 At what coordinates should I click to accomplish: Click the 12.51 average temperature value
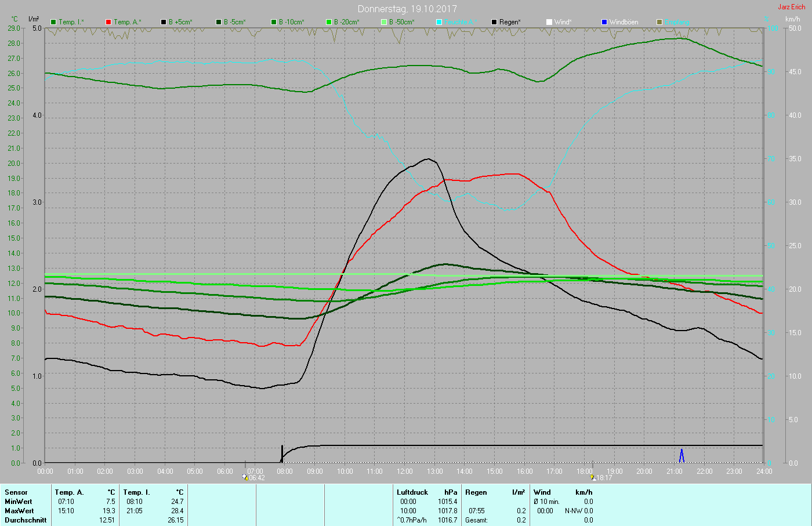pyautogui.click(x=107, y=520)
